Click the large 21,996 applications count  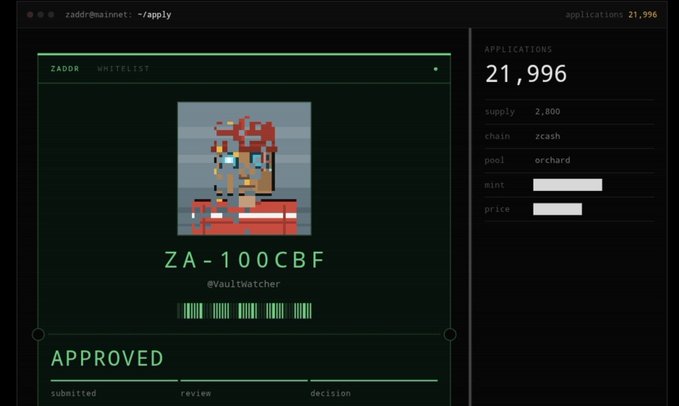click(x=526, y=74)
